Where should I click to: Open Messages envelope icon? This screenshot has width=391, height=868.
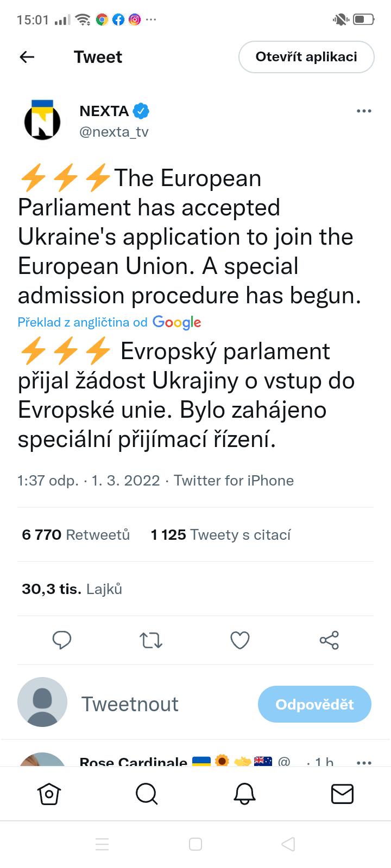click(342, 794)
